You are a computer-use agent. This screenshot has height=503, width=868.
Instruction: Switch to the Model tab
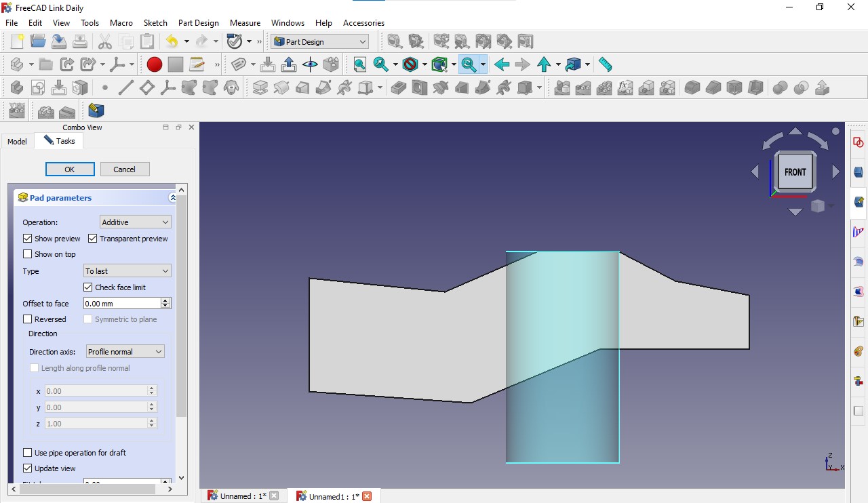point(16,141)
